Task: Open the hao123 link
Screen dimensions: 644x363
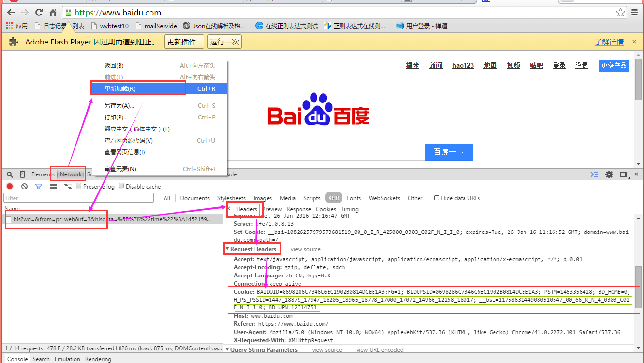Action: tap(463, 65)
